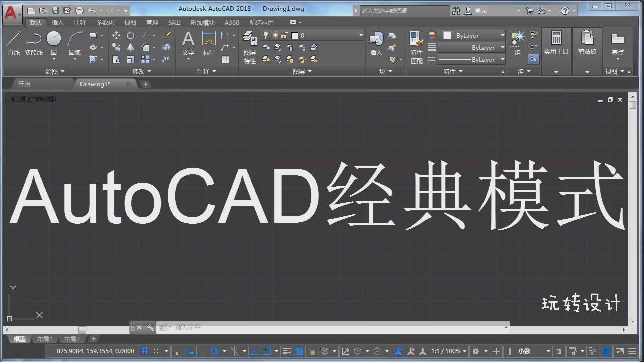Screen dimensions: 644x362
Task: Click the Stretch tool icon
Action: coord(116,59)
